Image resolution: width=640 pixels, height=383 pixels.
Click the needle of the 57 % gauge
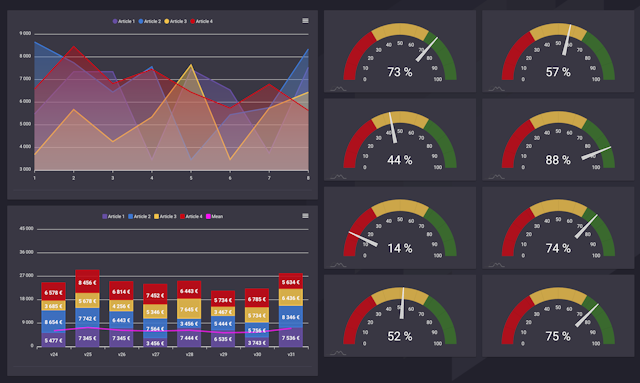click(x=567, y=40)
